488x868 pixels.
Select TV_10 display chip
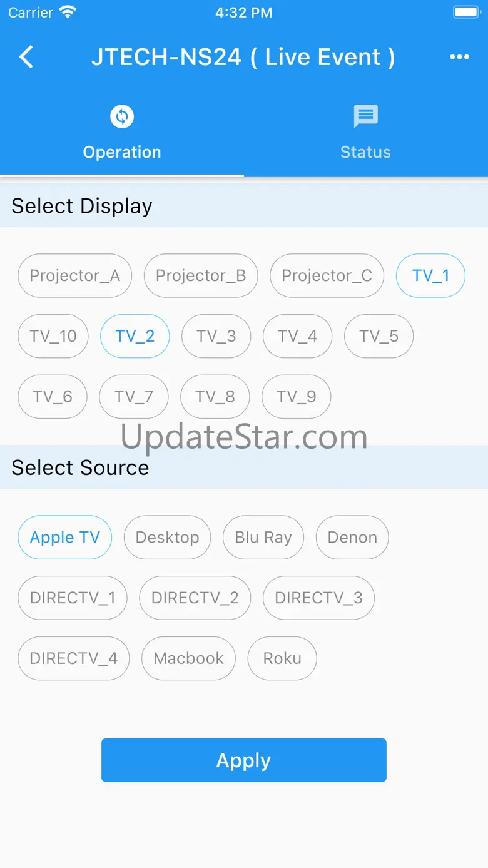53,336
